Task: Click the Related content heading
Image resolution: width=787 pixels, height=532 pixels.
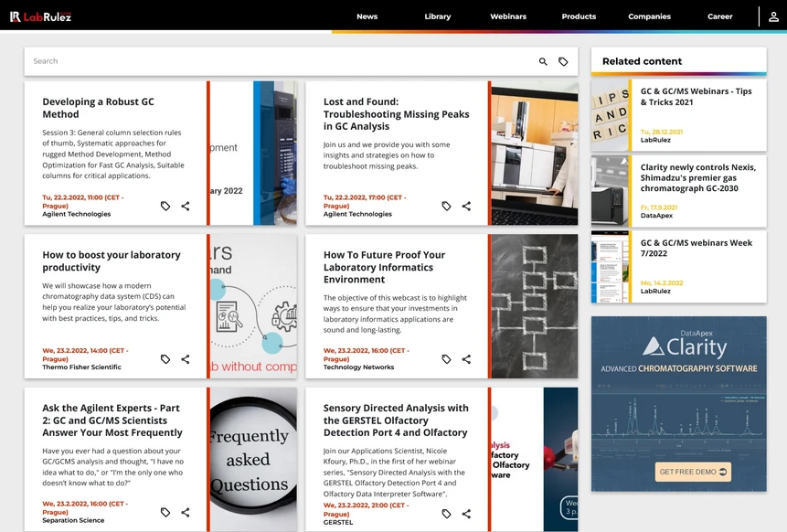Action: pyautogui.click(x=642, y=61)
